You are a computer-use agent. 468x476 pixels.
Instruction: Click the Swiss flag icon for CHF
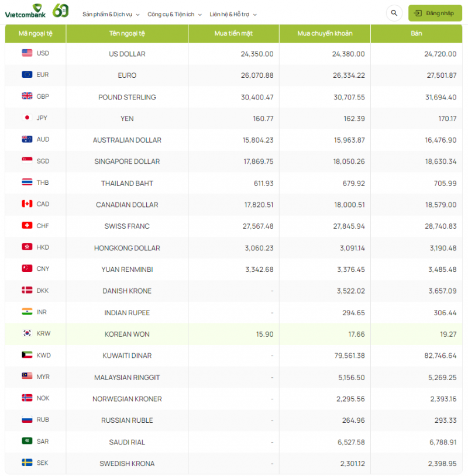pos(27,226)
